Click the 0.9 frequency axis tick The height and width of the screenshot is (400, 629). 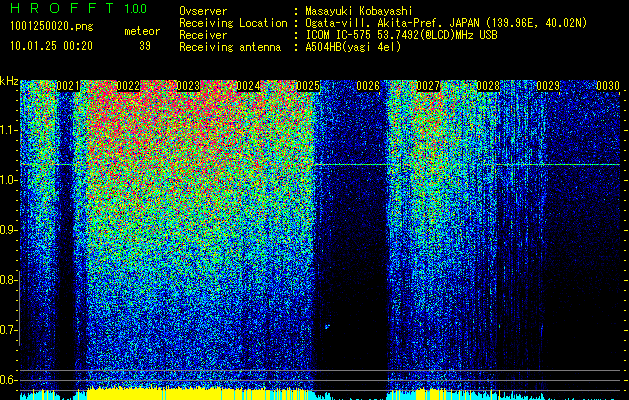tap(8, 230)
